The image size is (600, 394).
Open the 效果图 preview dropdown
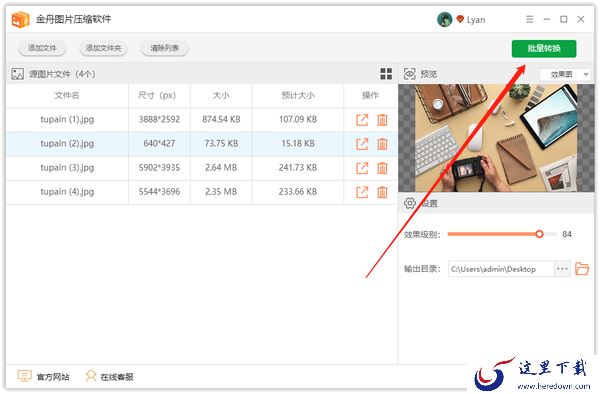(566, 75)
